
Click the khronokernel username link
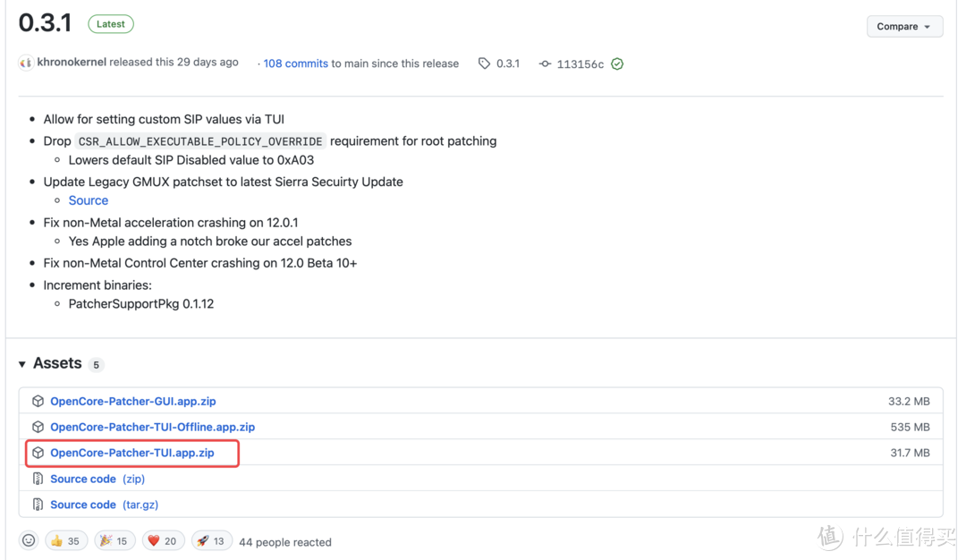(72, 63)
